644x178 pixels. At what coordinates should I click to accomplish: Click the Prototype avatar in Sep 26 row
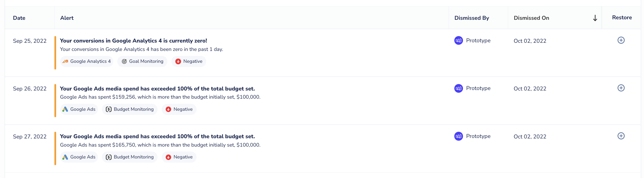tap(459, 88)
